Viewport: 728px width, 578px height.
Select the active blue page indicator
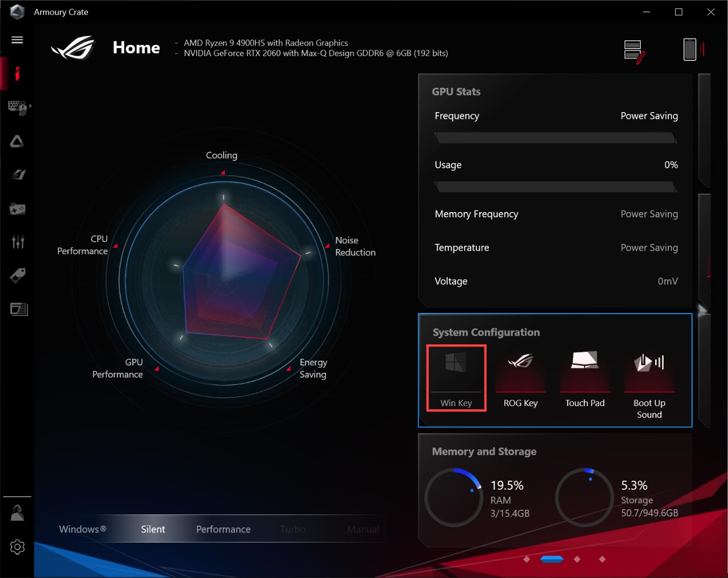click(552, 559)
